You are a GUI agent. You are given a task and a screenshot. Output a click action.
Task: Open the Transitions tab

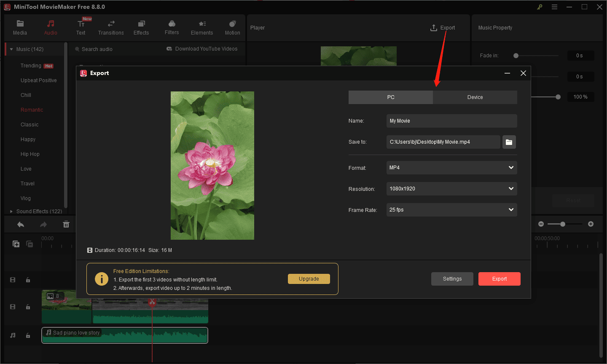coord(111,28)
